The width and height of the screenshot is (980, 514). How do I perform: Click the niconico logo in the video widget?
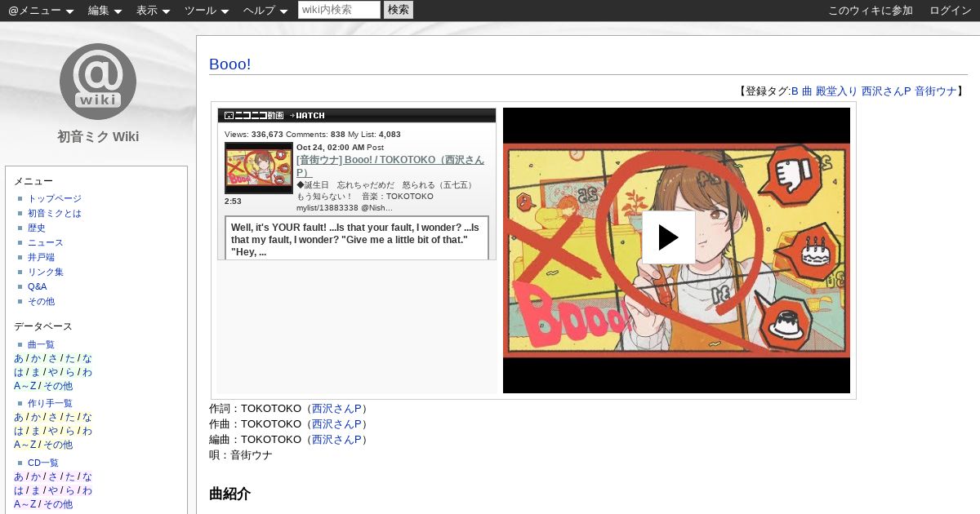(253, 116)
